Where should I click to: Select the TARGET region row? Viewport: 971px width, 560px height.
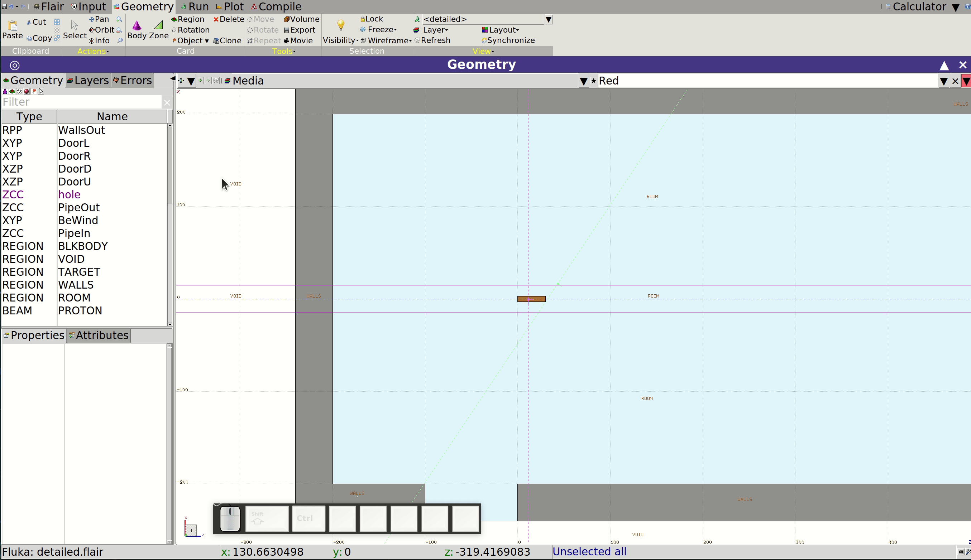tap(84, 272)
